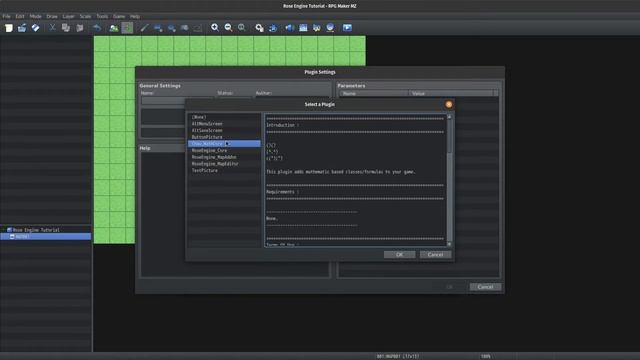Click the Zoom In magnifier icon
Image resolution: width=640 pixels, height=360 pixels.
pos(215,28)
